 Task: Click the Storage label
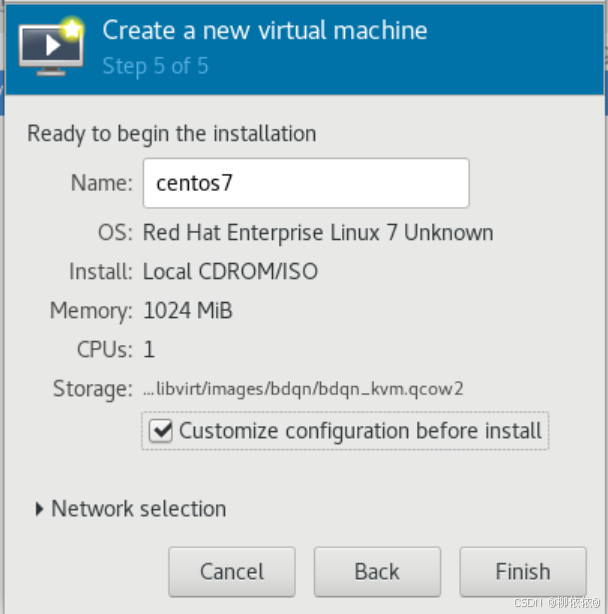point(93,389)
